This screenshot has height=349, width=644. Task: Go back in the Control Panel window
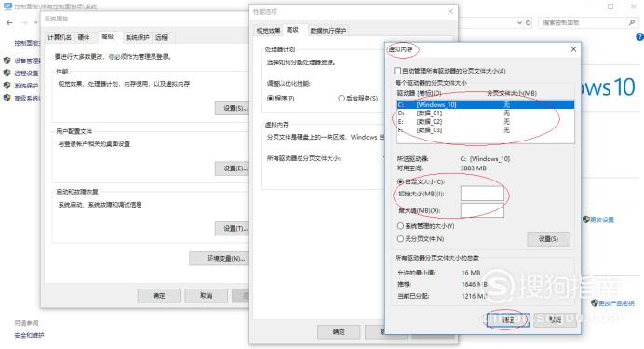[x=10, y=23]
